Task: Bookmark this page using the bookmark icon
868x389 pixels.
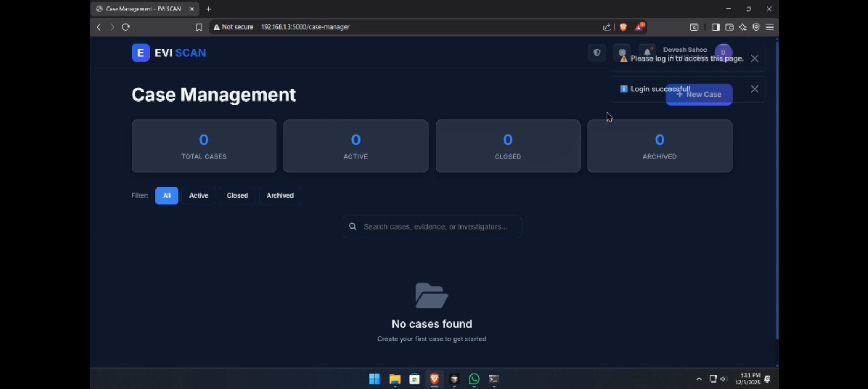Action: [199, 27]
